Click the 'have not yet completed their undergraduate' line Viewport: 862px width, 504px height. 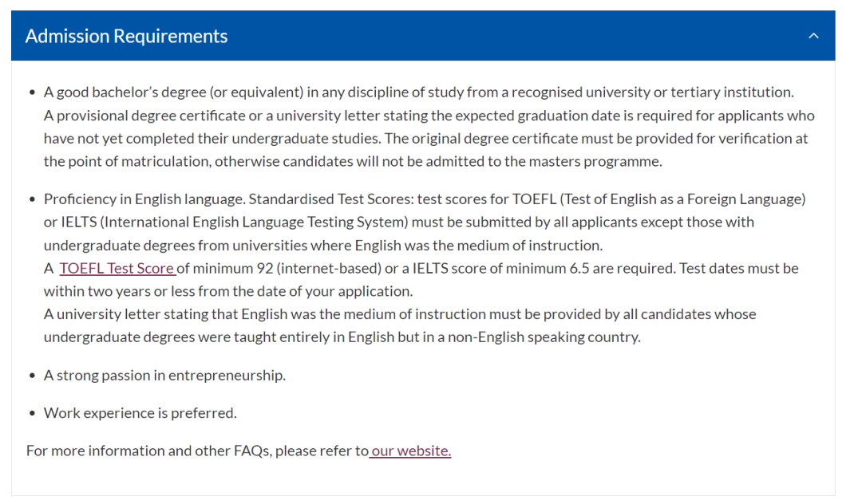click(x=426, y=139)
